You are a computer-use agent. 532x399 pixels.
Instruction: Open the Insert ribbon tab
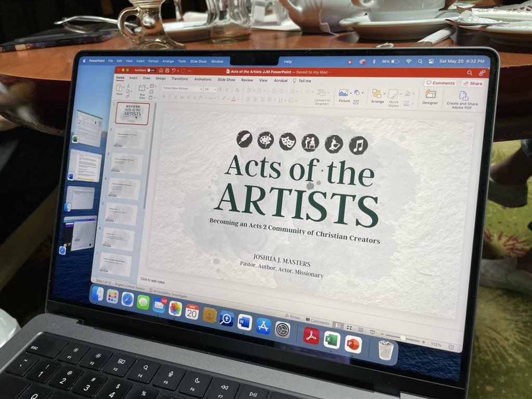pyautogui.click(x=134, y=78)
